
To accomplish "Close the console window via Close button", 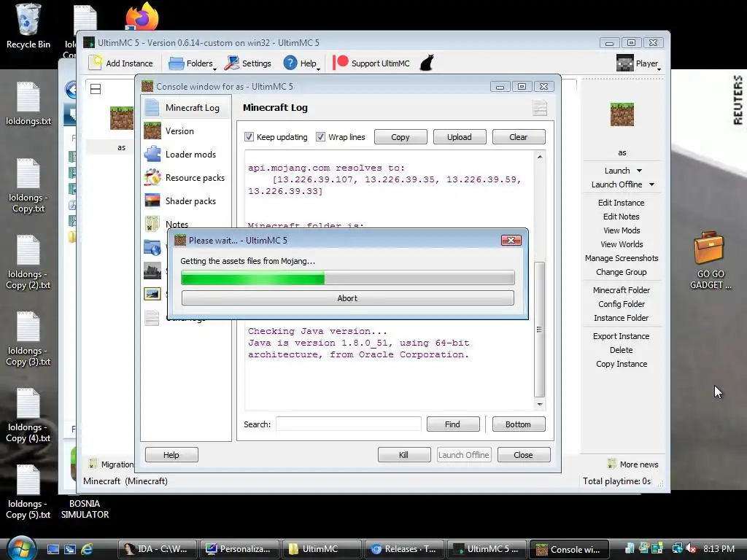I will (524, 455).
